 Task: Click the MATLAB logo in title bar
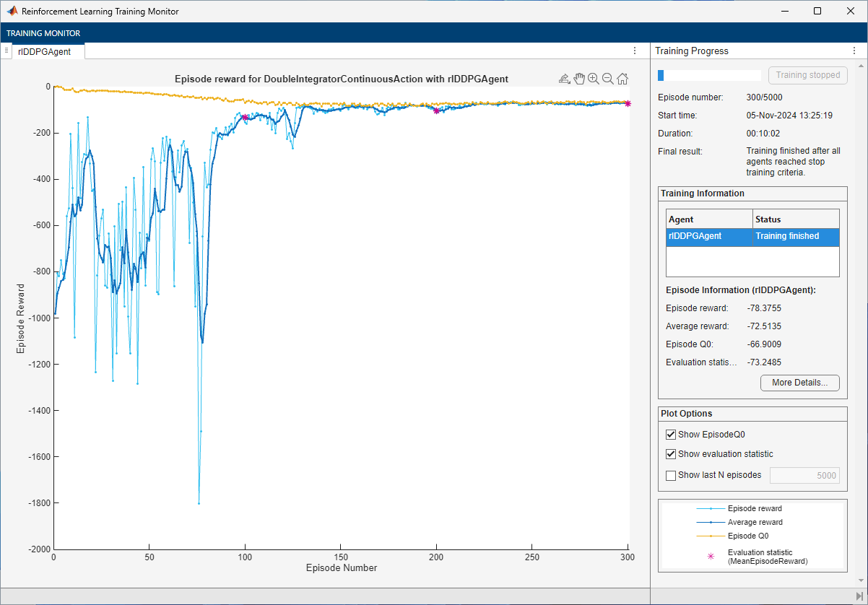[x=12, y=12]
